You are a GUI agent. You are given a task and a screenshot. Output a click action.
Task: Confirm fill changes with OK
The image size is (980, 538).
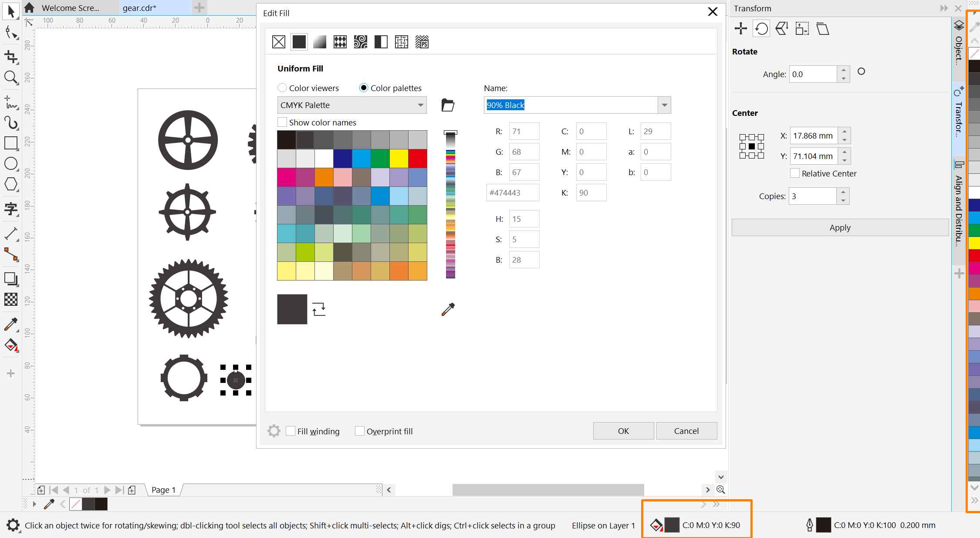click(x=623, y=431)
